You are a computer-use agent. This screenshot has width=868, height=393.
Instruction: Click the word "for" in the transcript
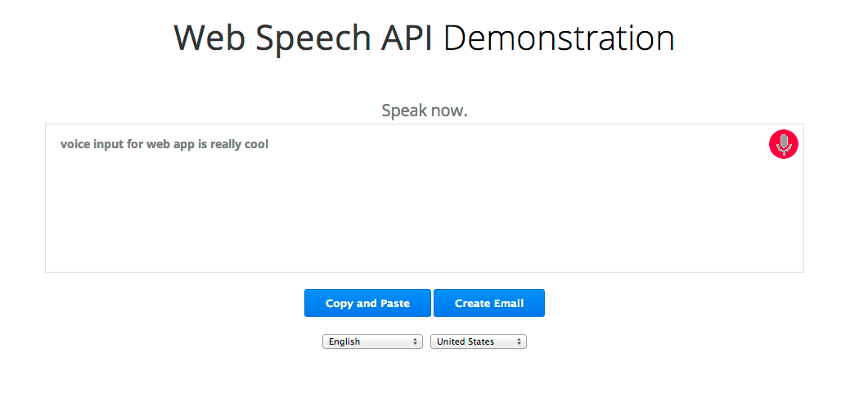point(135,145)
